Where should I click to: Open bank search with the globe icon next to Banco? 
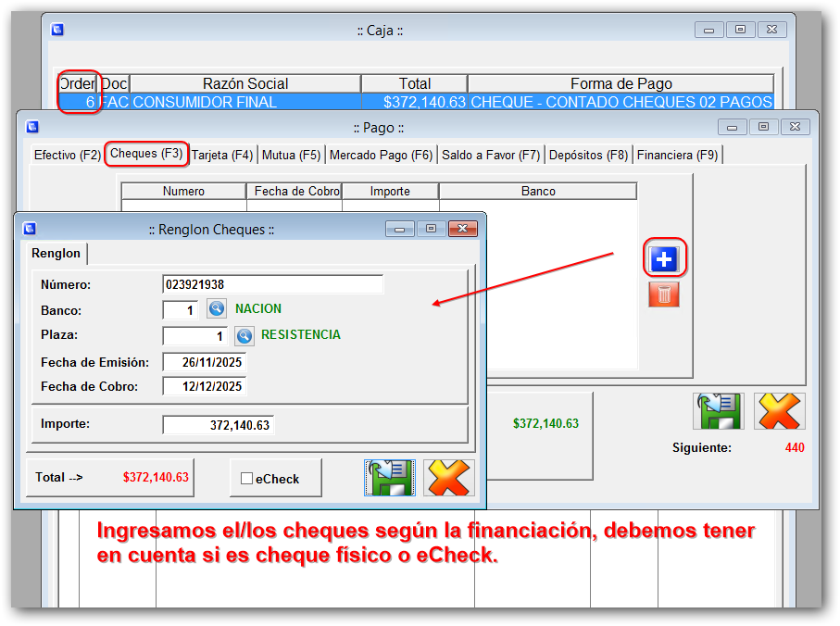[x=216, y=309]
